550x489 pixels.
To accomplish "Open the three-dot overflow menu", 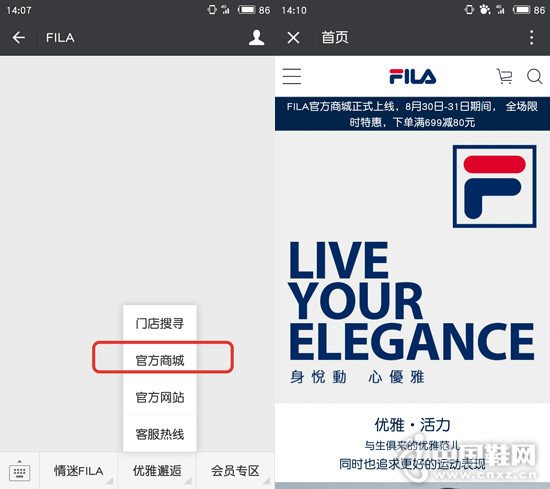I will click(x=532, y=38).
